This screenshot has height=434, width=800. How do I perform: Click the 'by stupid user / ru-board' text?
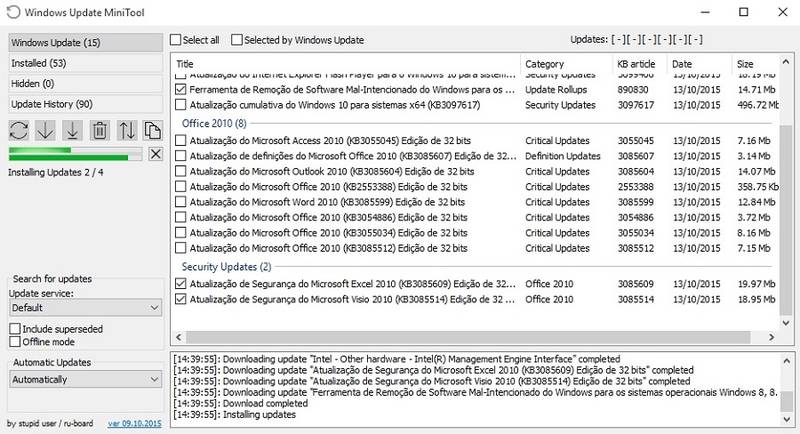tap(50, 423)
